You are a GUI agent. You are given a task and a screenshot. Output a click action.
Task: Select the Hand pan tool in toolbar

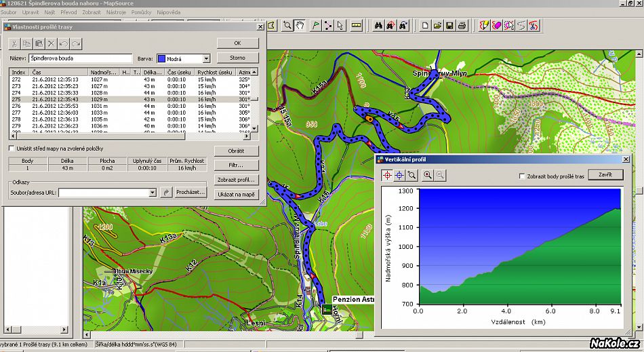point(300,26)
